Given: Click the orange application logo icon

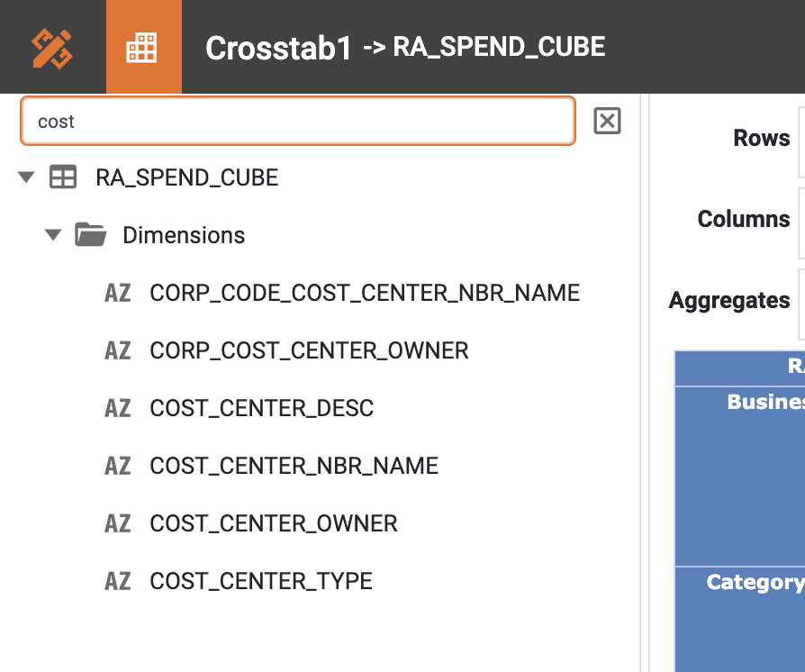Looking at the screenshot, I should [52, 46].
